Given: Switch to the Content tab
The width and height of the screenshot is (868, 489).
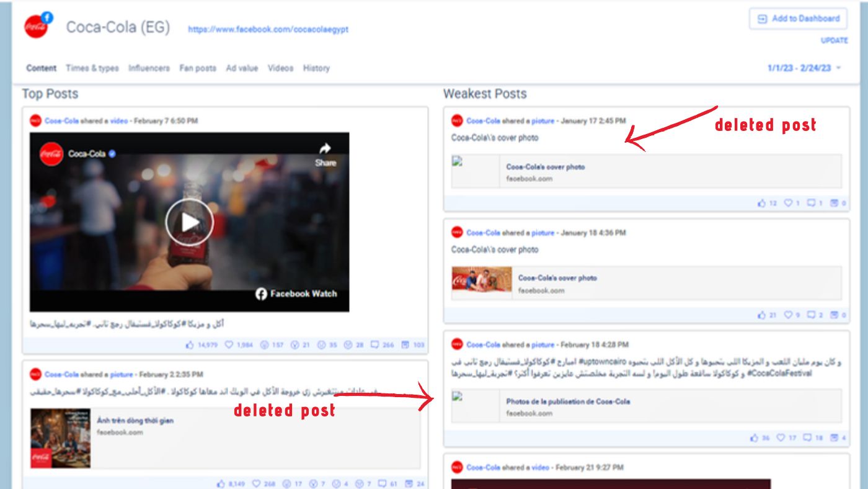Looking at the screenshot, I should (x=42, y=68).
